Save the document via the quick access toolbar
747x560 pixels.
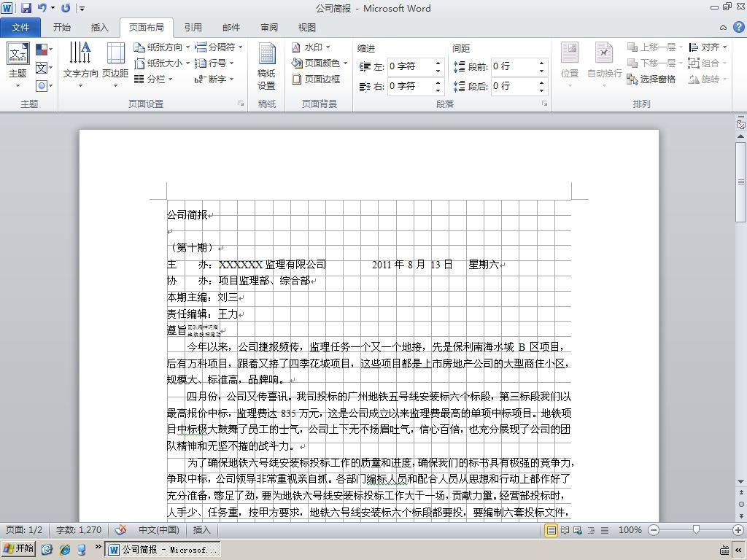point(26,8)
